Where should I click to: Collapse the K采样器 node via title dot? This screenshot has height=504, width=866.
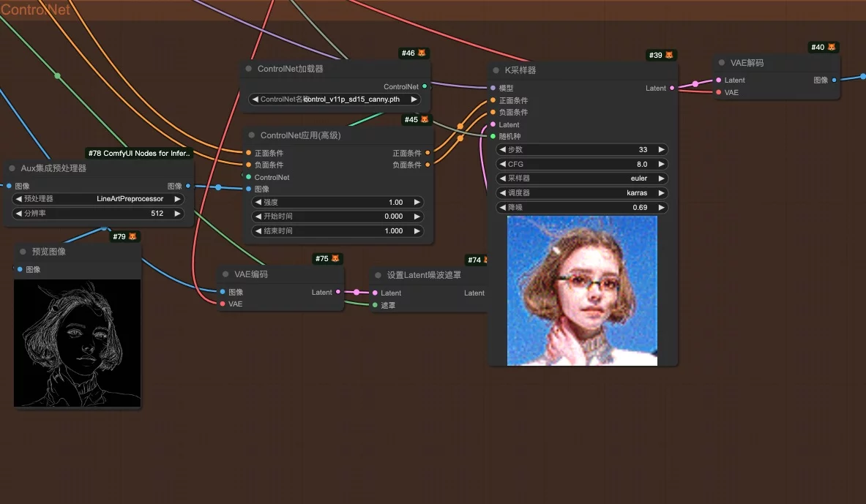(496, 70)
